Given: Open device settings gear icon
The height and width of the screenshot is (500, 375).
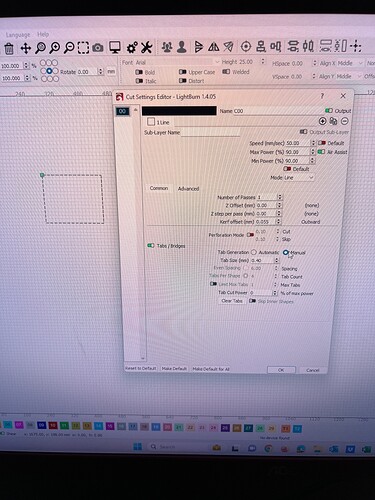Looking at the screenshot, I should pos(132,47).
